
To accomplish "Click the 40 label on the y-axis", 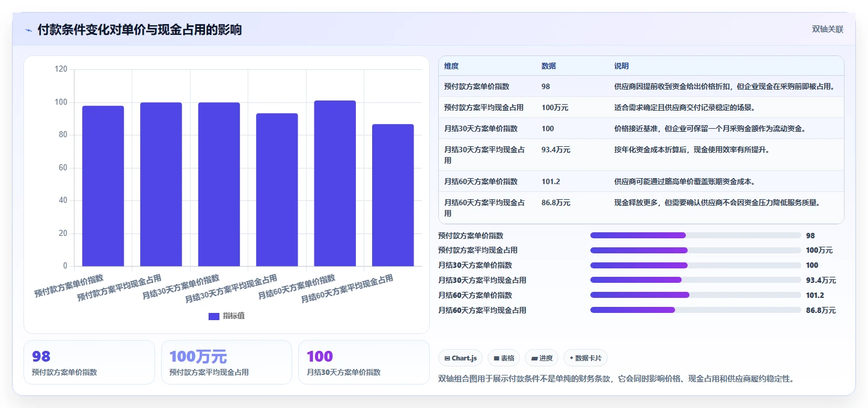I will [x=63, y=200].
